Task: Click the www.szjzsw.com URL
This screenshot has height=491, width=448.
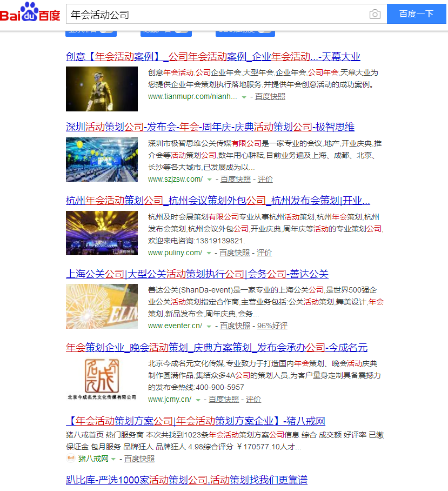Action: point(175,179)
